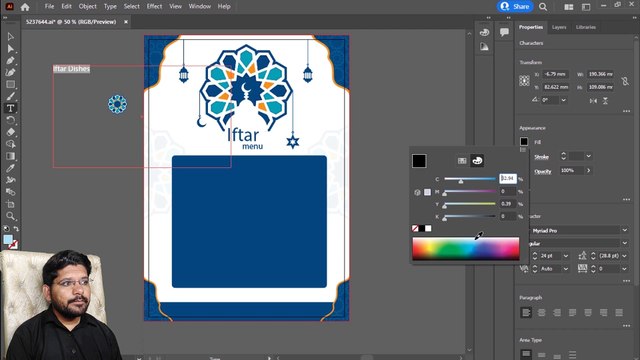This screenshot has height=360, width=640.
Task: Open the Arrange Documents icon
Action: point(569,7)
